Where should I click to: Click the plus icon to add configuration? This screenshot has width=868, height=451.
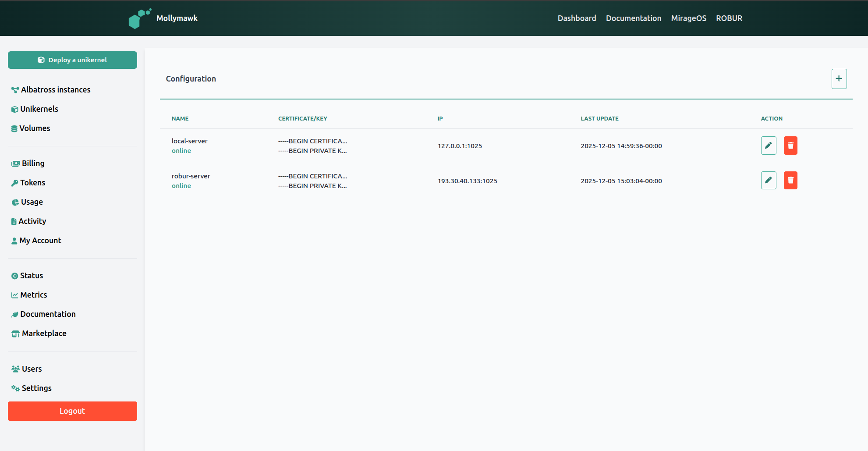pyautogui.click(x=839, y=79)
